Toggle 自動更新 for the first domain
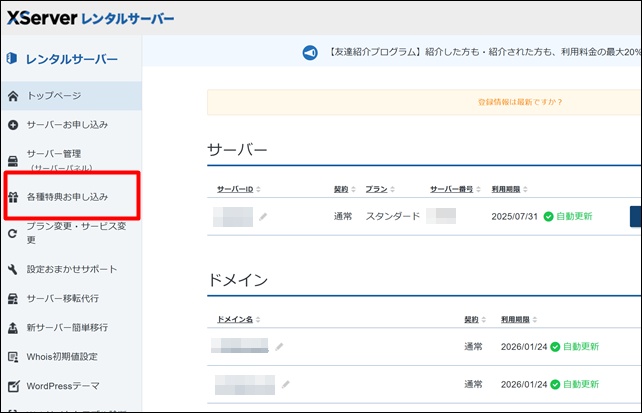642x413 pixels. point(574,347)
